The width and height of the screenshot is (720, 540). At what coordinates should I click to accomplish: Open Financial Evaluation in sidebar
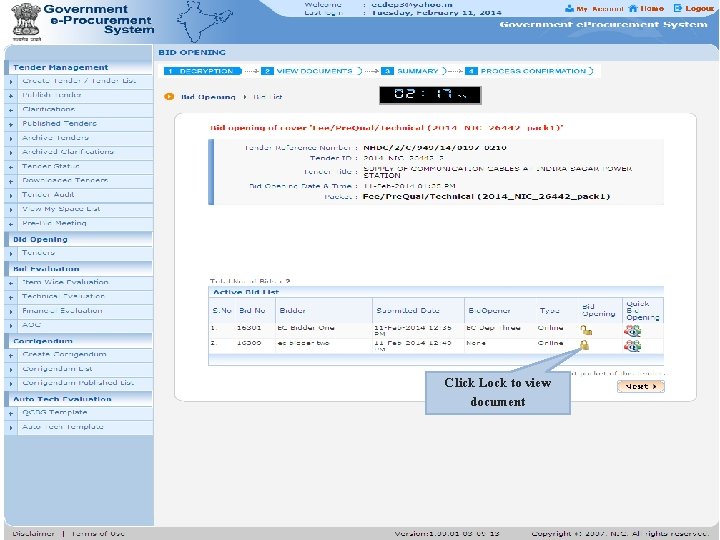click(62, 311)
